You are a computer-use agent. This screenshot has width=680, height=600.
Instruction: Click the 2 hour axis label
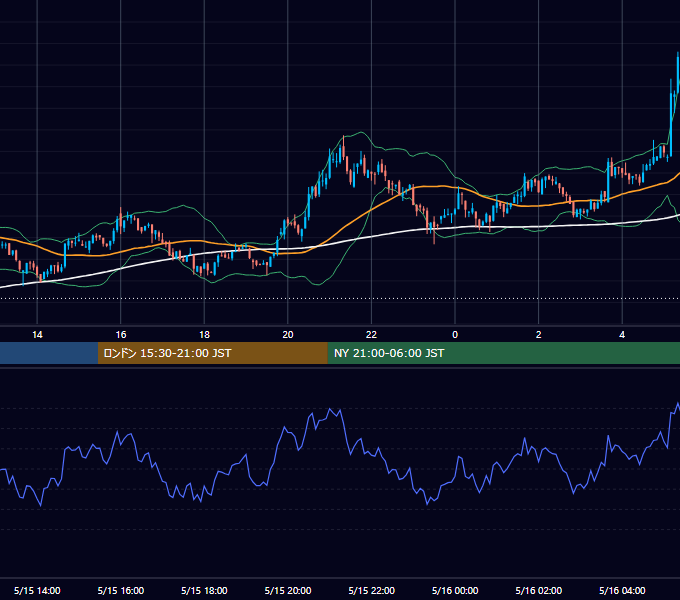tap(539, 335)
